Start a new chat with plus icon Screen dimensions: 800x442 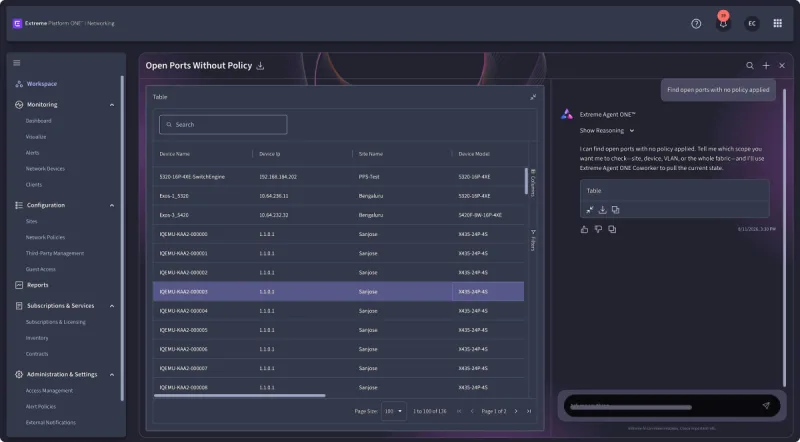766,65
